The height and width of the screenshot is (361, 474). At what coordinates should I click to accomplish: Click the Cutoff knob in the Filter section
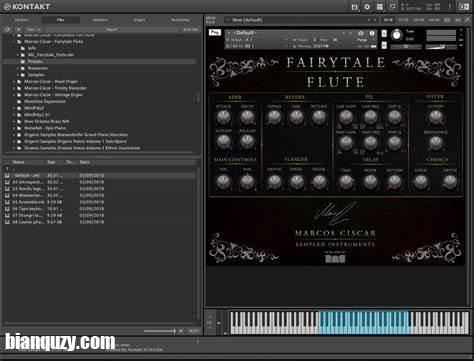pos(435,117)
